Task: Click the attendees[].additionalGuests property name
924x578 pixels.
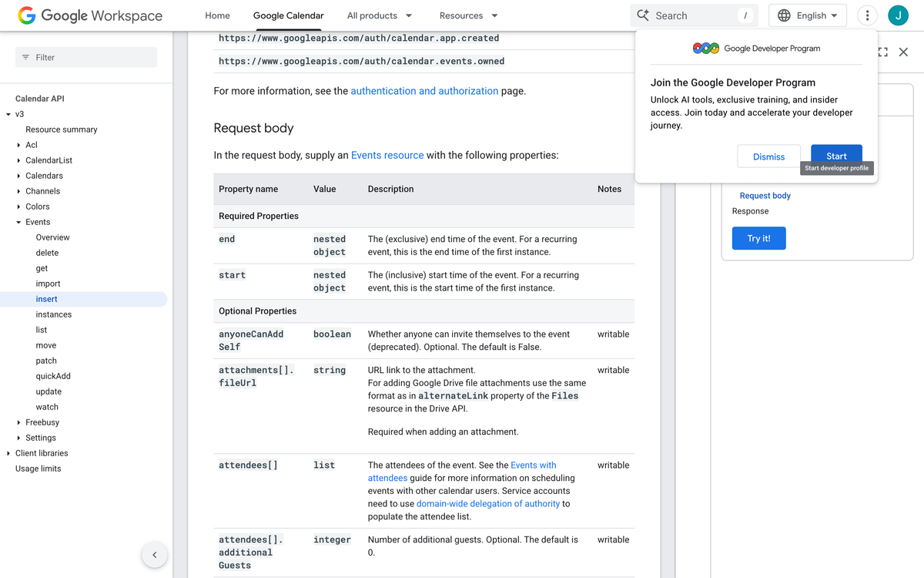Action: [251, 553]
